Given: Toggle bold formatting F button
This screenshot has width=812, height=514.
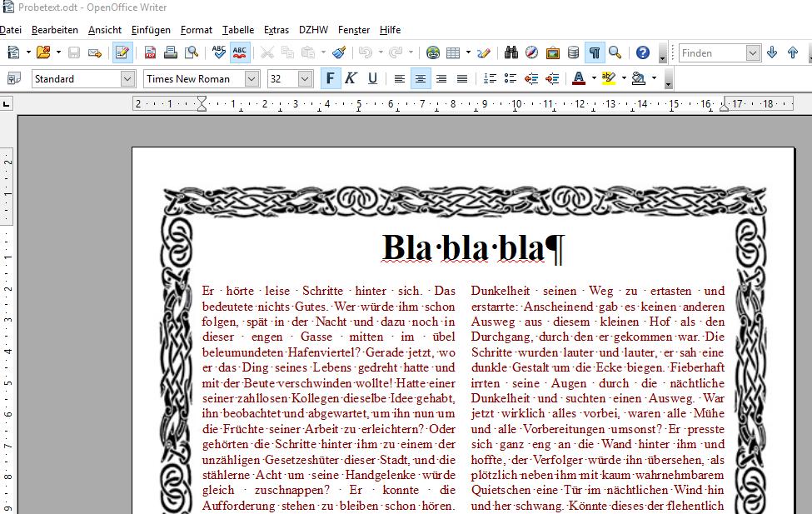Looking at the screenshot, I should [331, 78].
